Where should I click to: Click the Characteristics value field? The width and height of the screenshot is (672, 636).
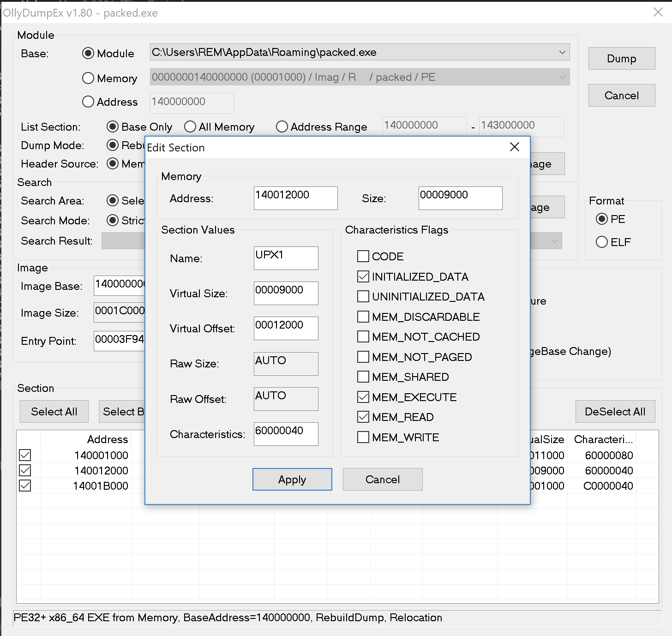(x=286, y=434)
